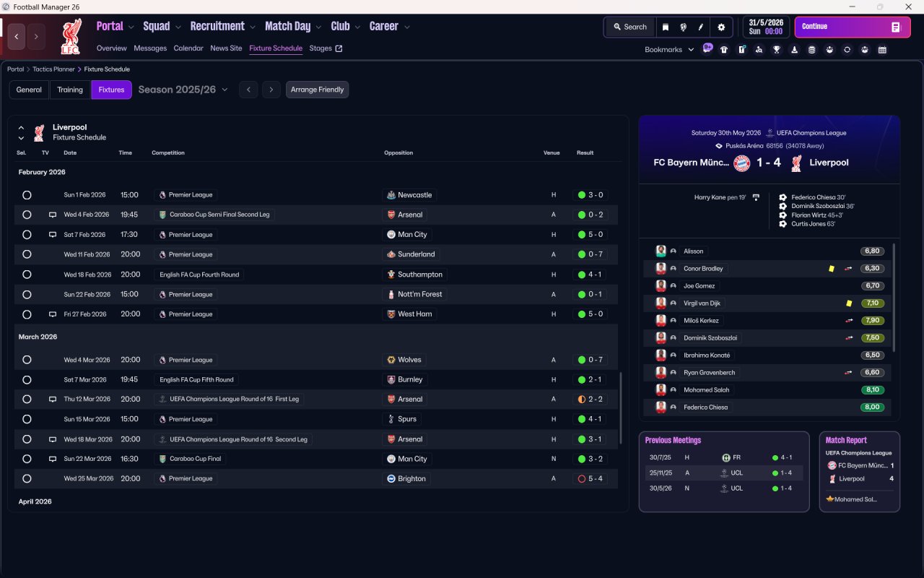924x578 pixels.
Task: Select the Southampton FA Cup Fourth Round fixture
Action: pos(27,275)
